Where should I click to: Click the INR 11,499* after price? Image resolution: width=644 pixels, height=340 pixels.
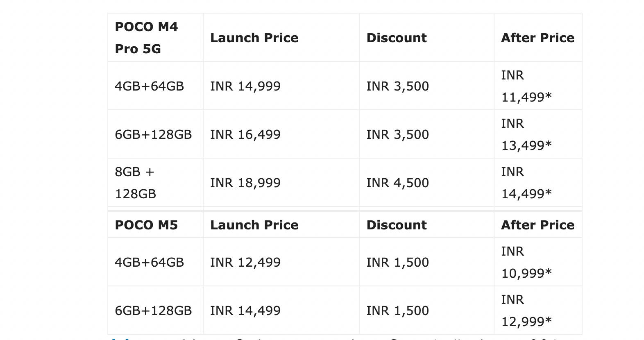click(x=526, y=86)
